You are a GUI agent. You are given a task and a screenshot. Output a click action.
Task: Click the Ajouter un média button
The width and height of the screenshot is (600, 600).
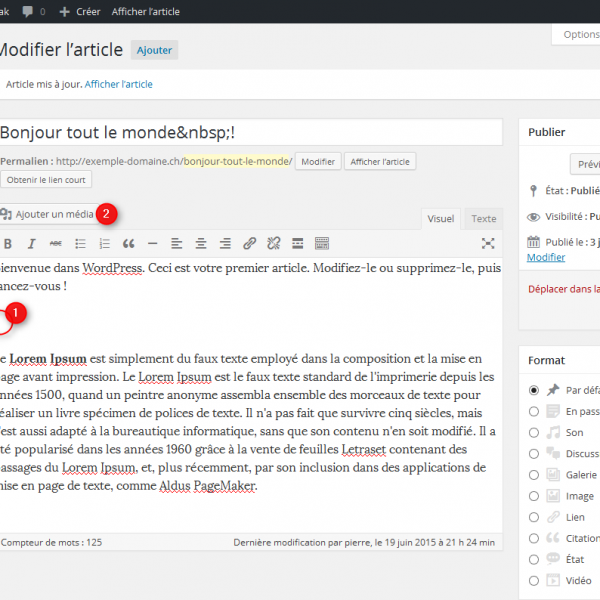48,214
